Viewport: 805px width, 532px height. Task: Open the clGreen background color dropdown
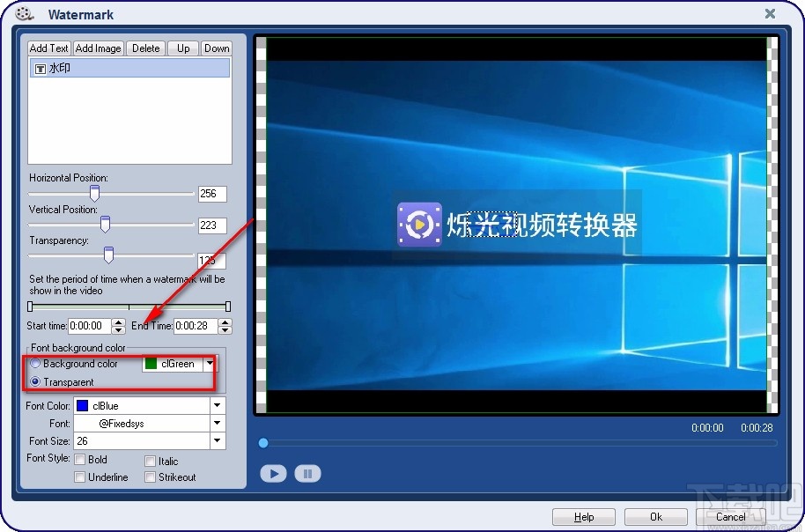(210, 364)
